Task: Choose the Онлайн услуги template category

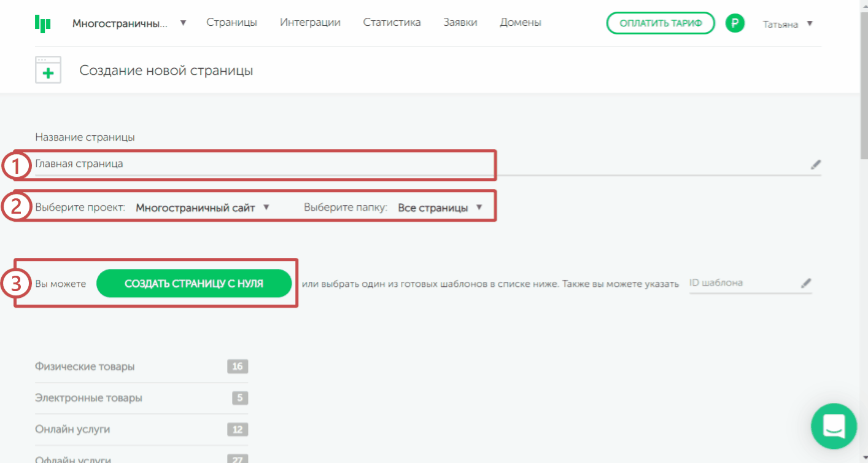Action: click(72, 429)
